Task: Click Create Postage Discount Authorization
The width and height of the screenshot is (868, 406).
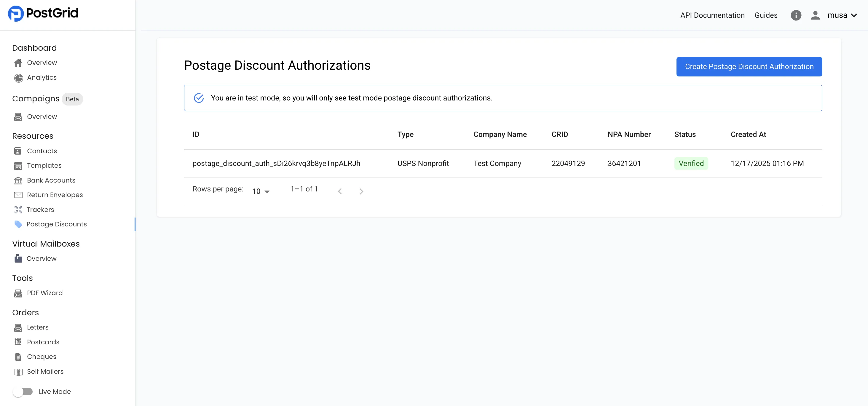Action: click(x=749, y=67)
